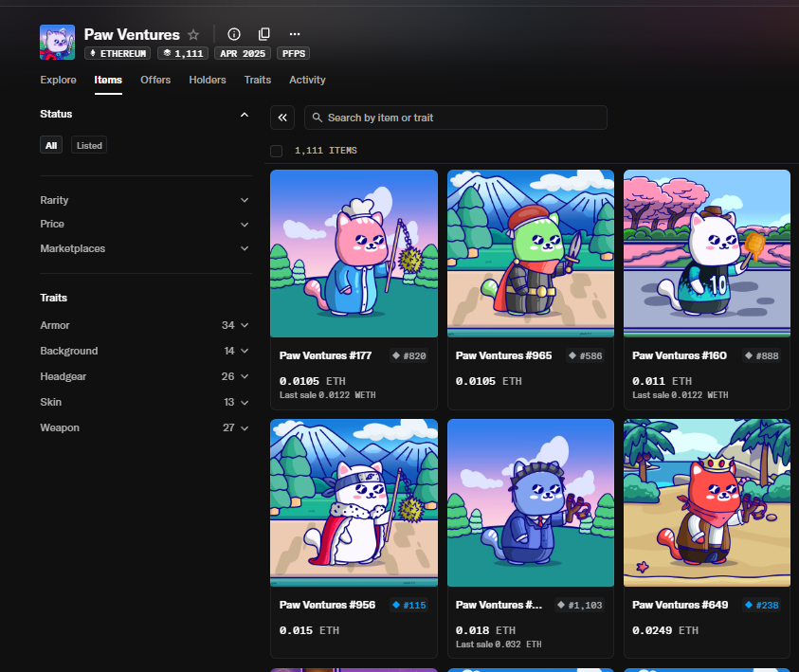Open the Holders tab
The image size is (799, 672).
click(208, 80)
